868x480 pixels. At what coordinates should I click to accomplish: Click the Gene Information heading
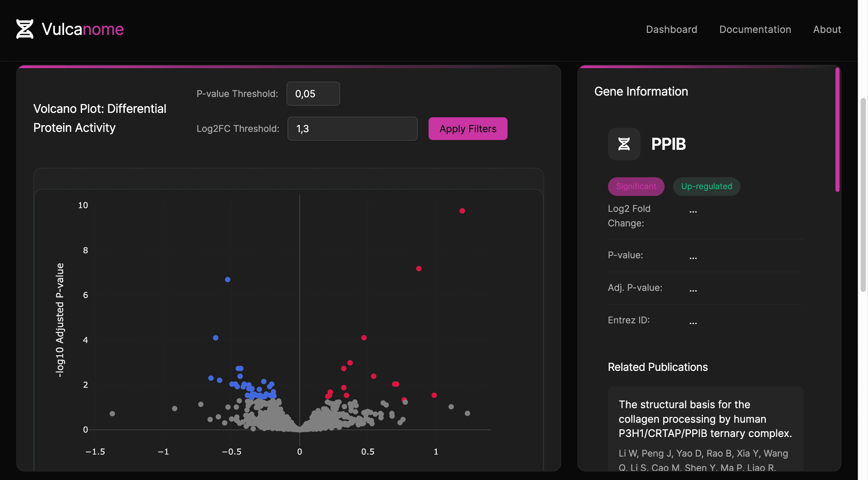pos(641,92)
